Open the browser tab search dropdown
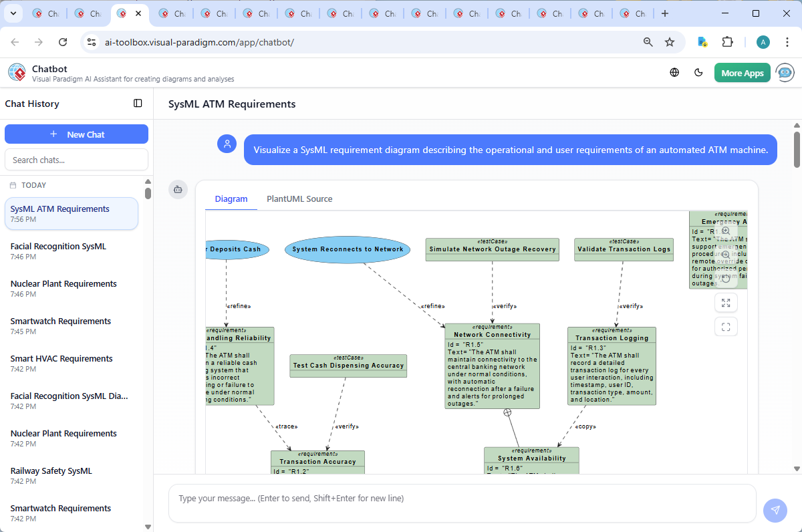The height and width of the screenshot is (532, 802). pos(15,13)
